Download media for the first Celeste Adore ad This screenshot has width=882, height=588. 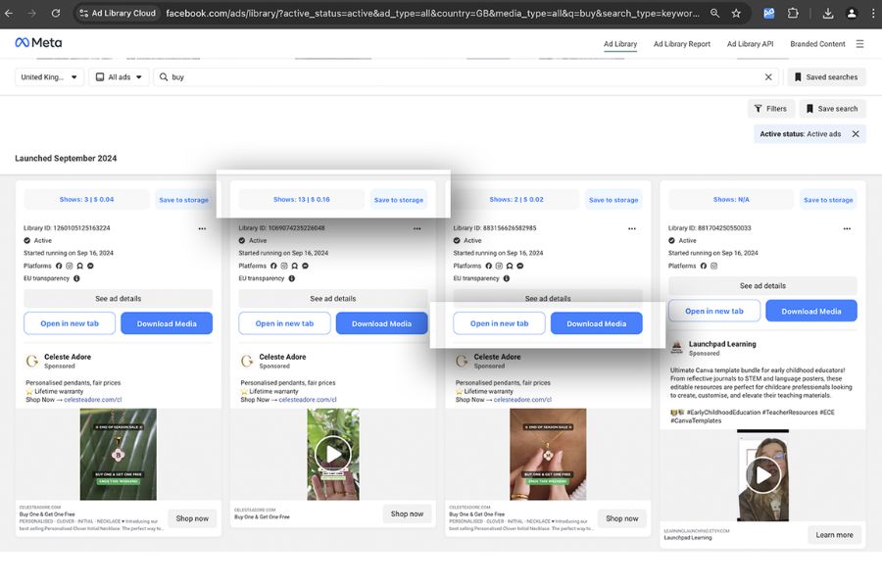tap(167, 323)
